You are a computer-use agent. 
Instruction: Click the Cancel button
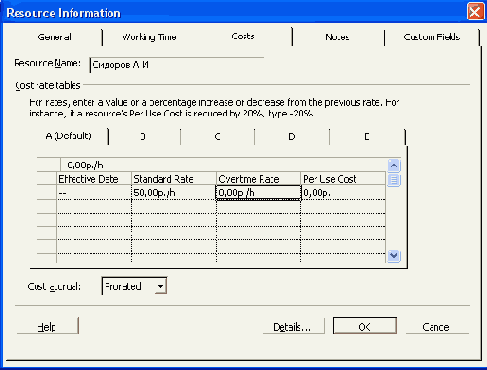437,326
